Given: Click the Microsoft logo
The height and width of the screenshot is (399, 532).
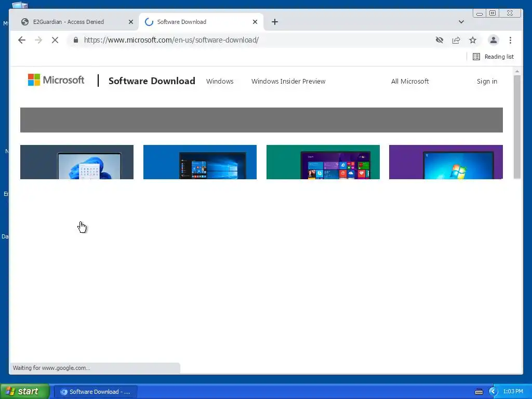Looking at the screenshot, I should coord(56,80).
